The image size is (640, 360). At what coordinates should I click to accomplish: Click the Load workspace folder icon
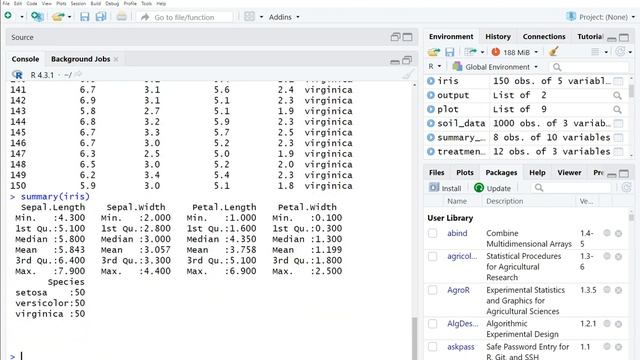433,52
